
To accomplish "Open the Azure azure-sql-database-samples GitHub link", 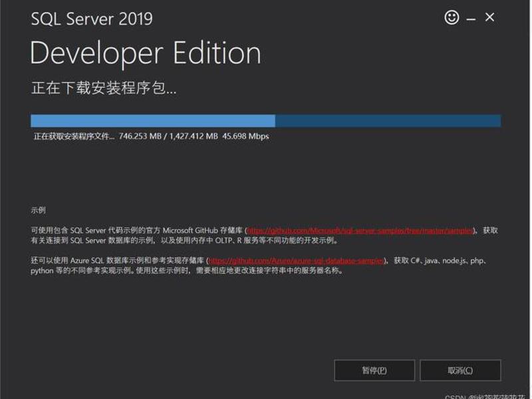I will [296, 261].
